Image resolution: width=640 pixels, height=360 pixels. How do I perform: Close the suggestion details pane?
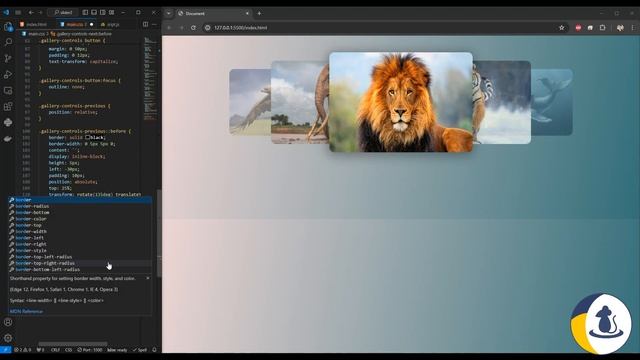point(148,278)
